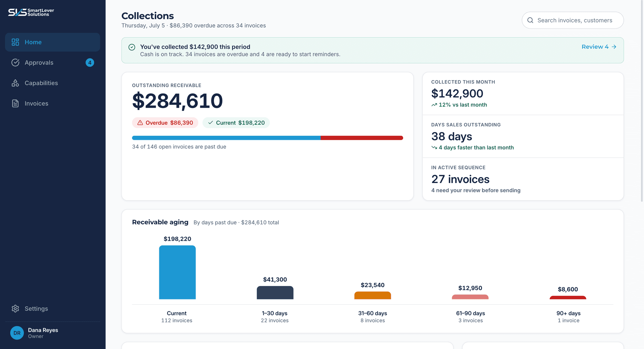The width and height of the screenshot is (644, 349).
Task: Click the Invoices document icon
Action: coord(15,104)
